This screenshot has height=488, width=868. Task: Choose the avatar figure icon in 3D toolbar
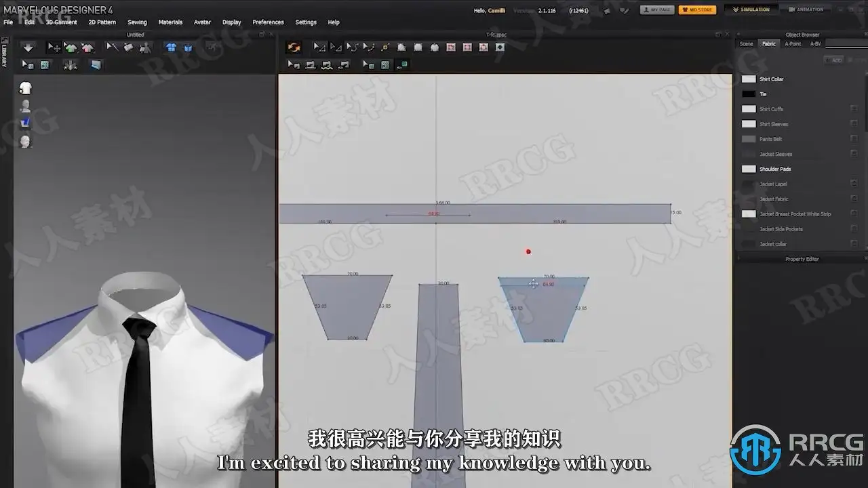145,47
